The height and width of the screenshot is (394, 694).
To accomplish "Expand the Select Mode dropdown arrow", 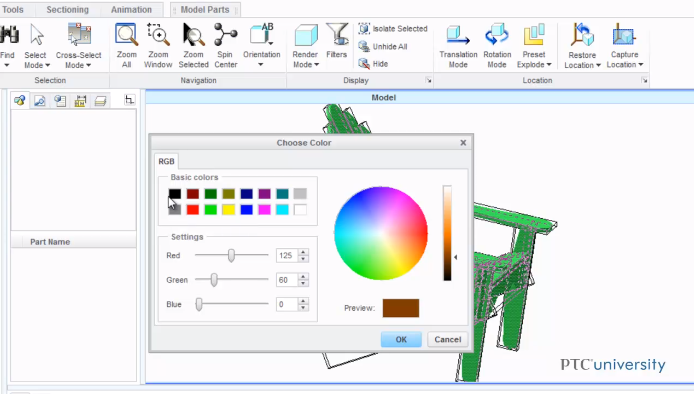I will tap(47, 66).
